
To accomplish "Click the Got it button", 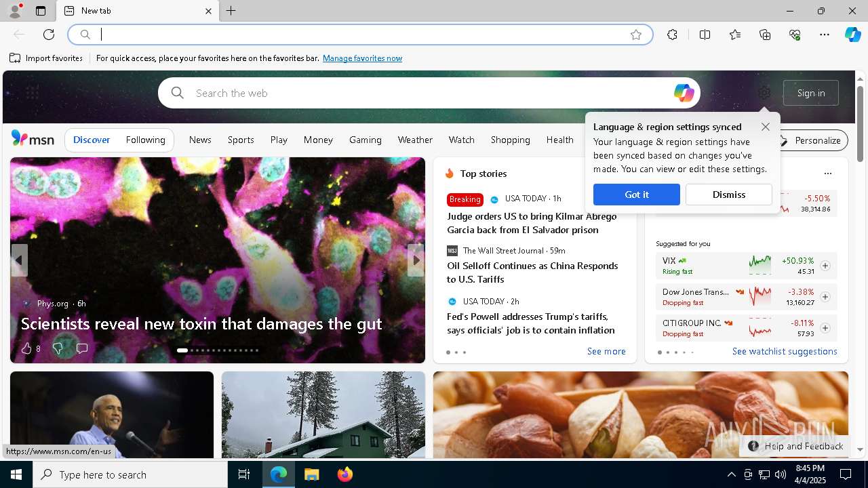I will [x=637, y=195].
